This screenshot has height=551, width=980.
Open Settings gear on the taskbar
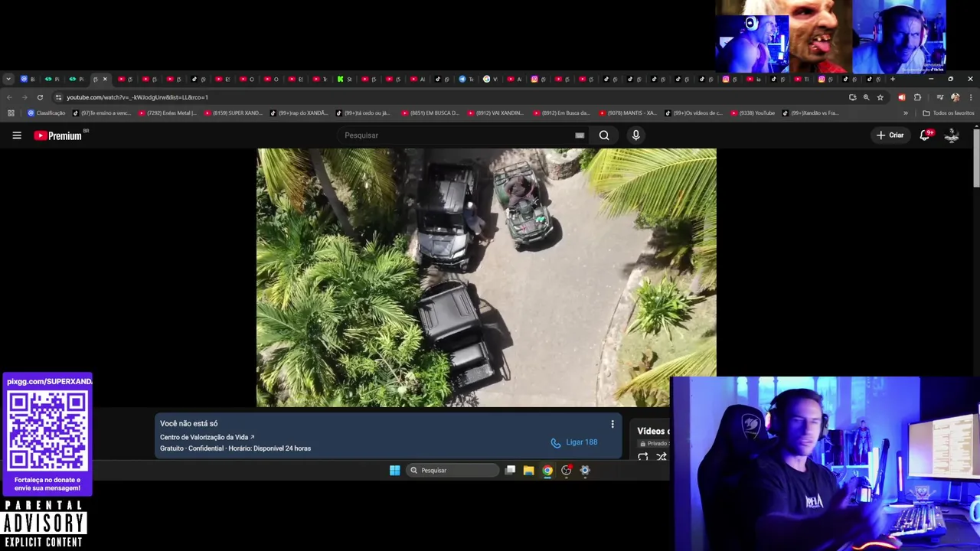[x=585, y=471]
